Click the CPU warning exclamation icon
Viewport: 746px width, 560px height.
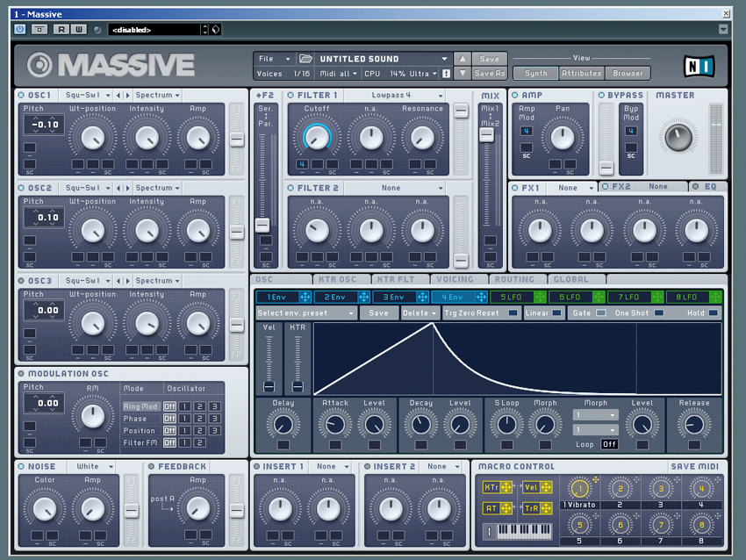[x=446, y=74]
